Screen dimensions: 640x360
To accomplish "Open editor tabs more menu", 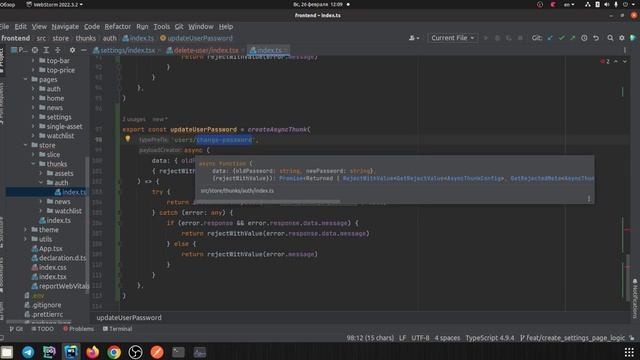I will pyautogui.click(x=624, y=50).
